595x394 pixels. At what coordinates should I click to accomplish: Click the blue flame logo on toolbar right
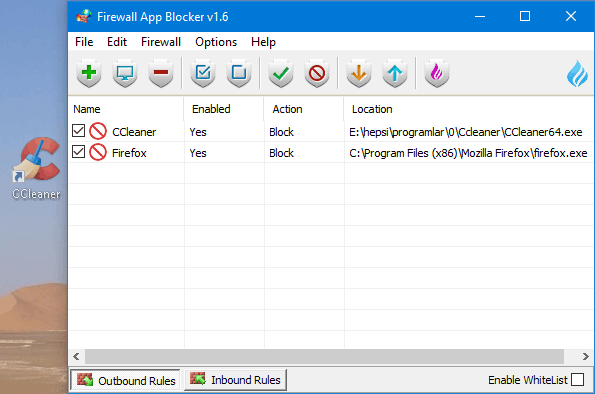[x=577, y=74]
